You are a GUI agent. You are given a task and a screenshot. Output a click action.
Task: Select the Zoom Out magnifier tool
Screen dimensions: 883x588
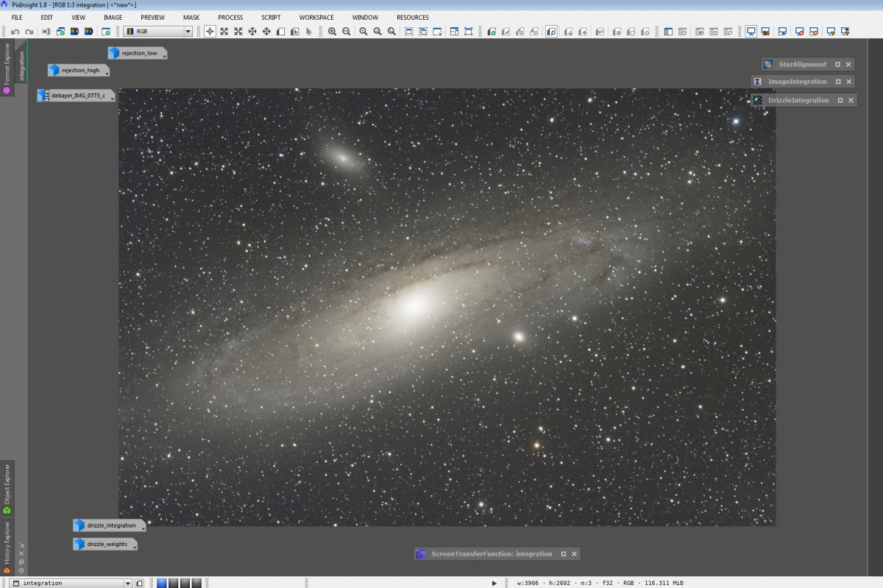347,32
